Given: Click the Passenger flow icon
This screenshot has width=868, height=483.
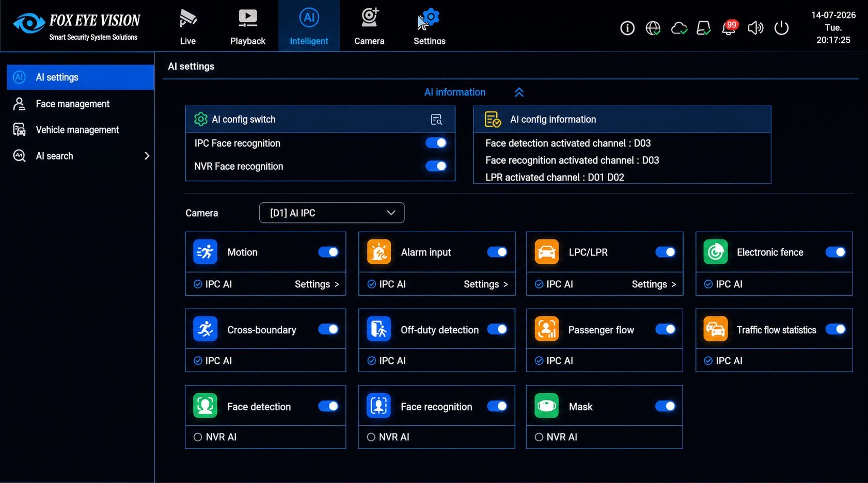Looking at the screenshot, I should 547,329.
